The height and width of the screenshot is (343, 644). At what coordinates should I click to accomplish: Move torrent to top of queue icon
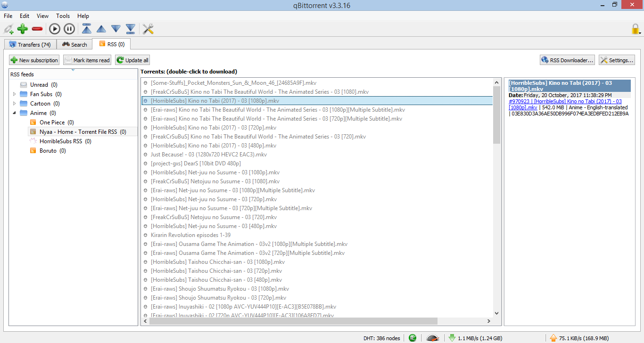tap(87, 29)
